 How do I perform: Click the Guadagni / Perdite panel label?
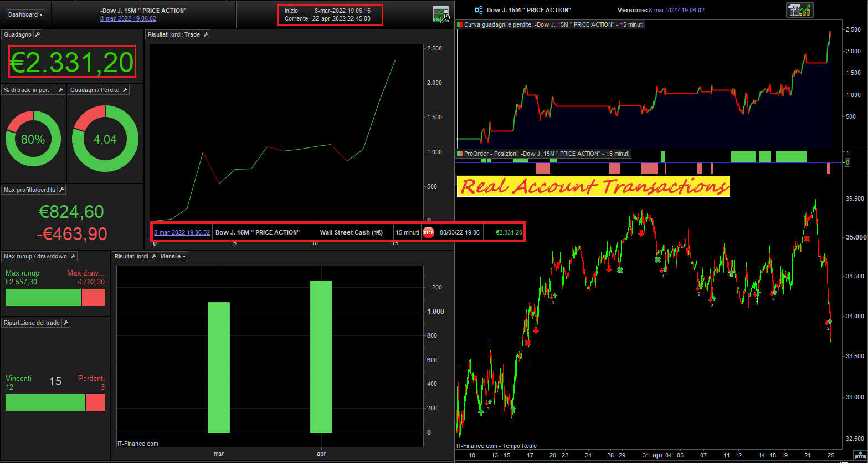click(94, 90)
